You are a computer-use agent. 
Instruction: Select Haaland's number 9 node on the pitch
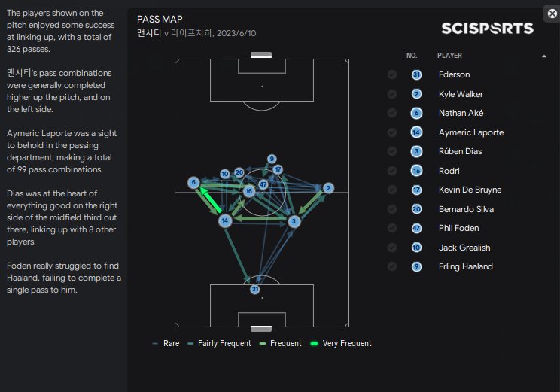click(x=272, y=159)
